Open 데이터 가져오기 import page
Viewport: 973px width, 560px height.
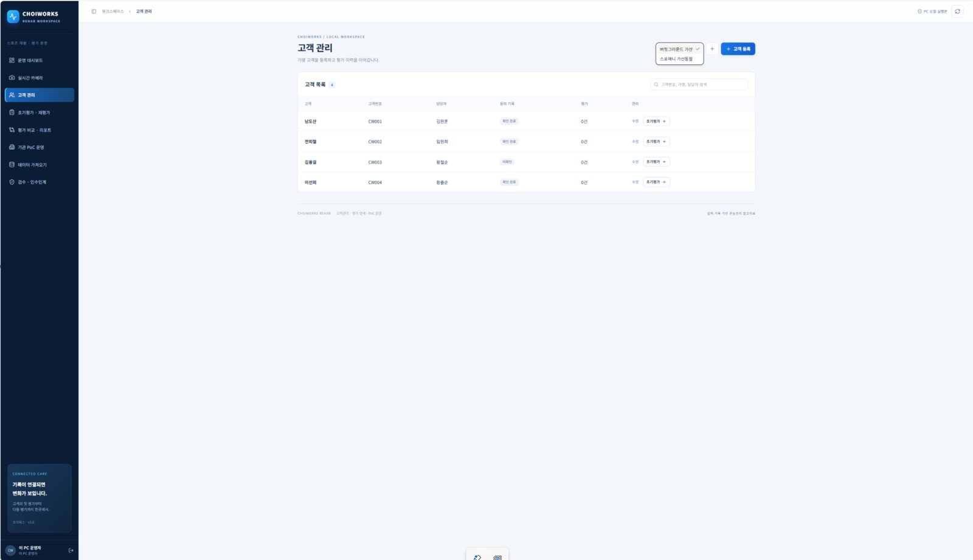[x=40, y=165]
